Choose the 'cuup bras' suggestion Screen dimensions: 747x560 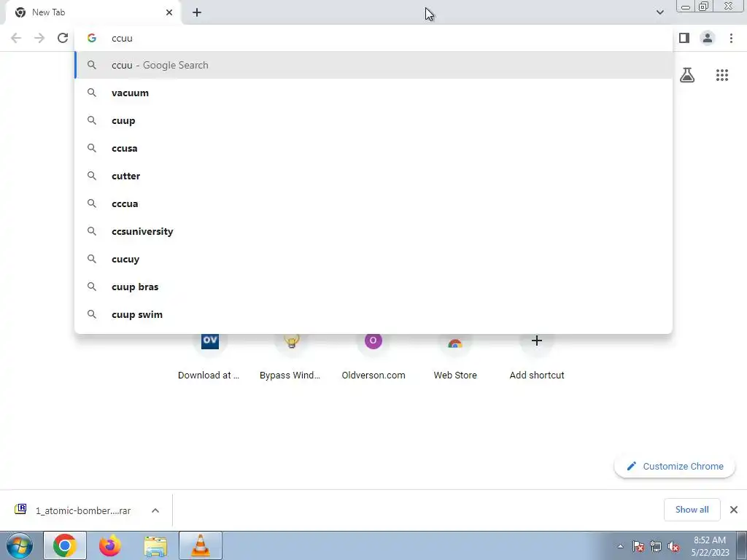click(x=374, y=287)
